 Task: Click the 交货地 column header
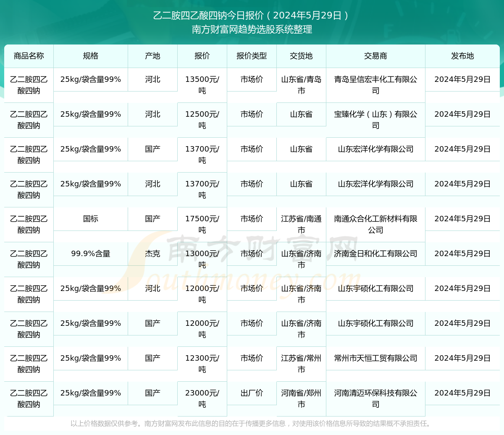[301, 56]
